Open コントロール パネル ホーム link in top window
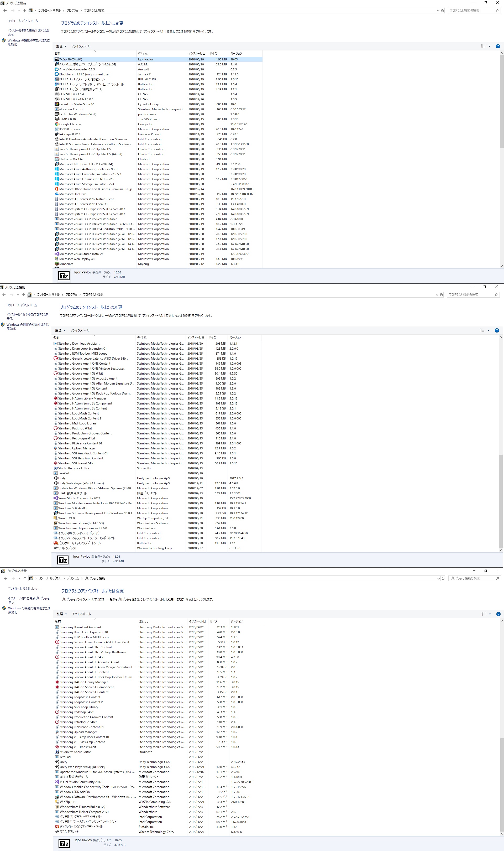This screenshot has height=851, width=504. [x=23, y=21]
